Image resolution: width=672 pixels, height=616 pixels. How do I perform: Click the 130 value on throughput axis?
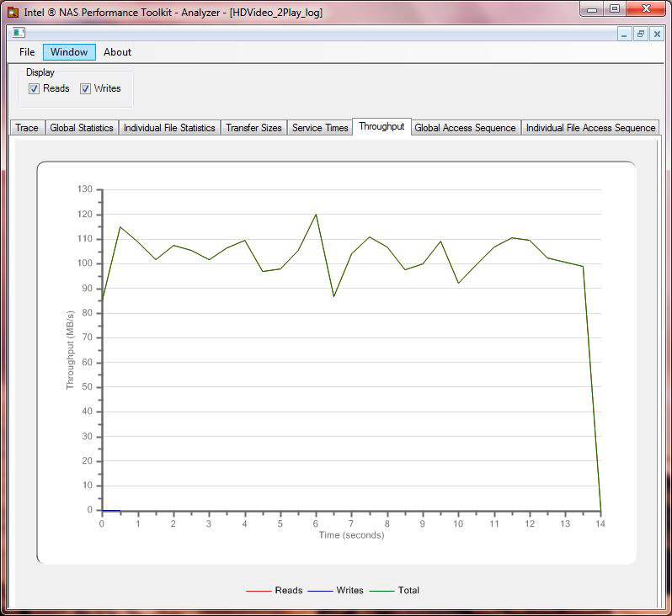(85, 189)
